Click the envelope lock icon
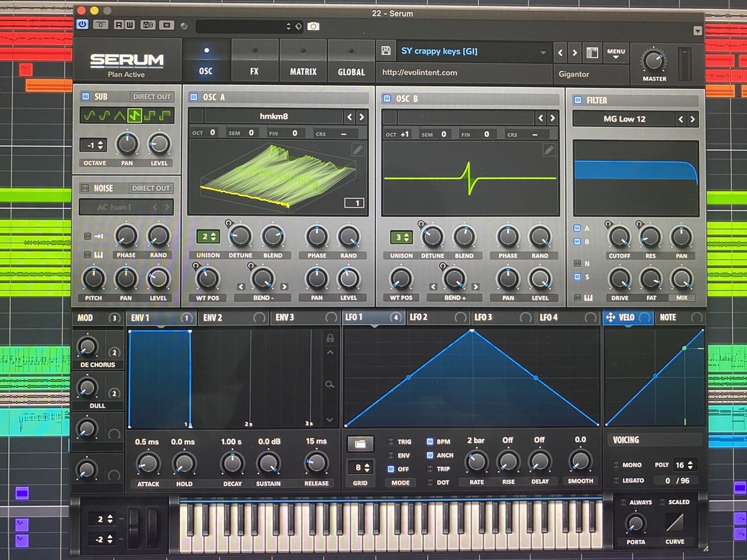Image resolution: width=747 pixels, height=560 pixels. 330,338
